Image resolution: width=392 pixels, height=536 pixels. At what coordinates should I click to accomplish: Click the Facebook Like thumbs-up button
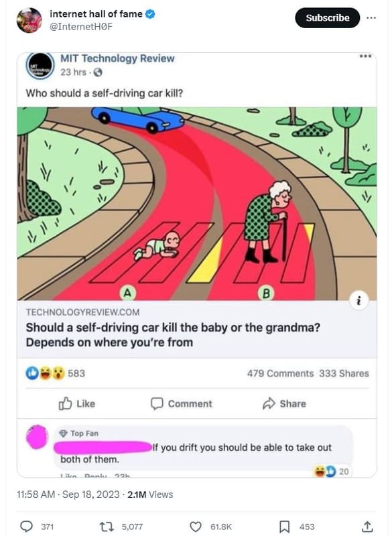[77, 404]
